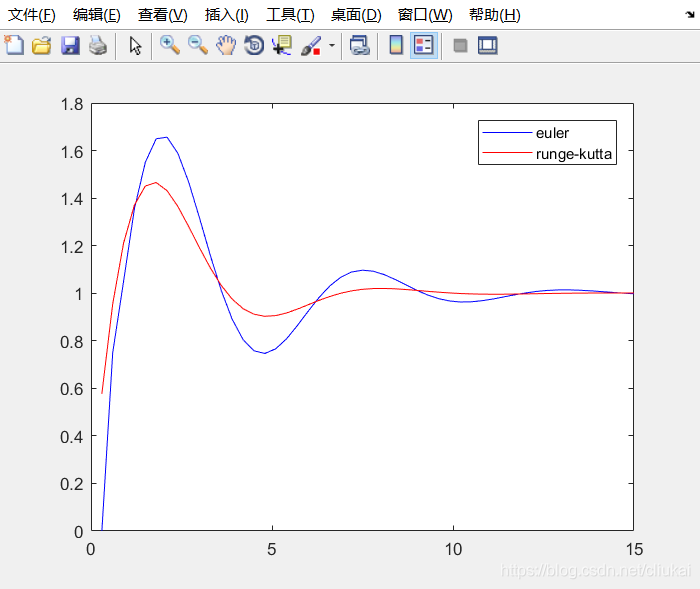Print the figure with the printer icon
700x589 pixels.
pos(98,46)
